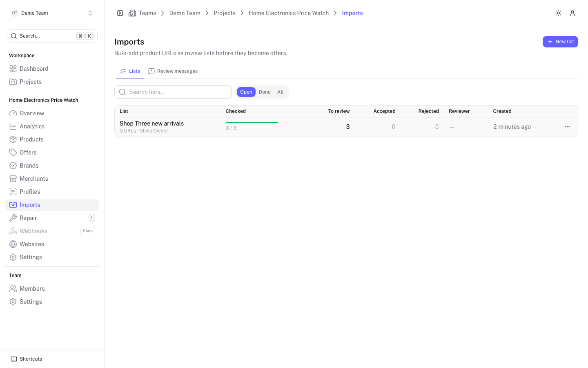
Task: Click the Created column header
Action: (x=502, y=111)
